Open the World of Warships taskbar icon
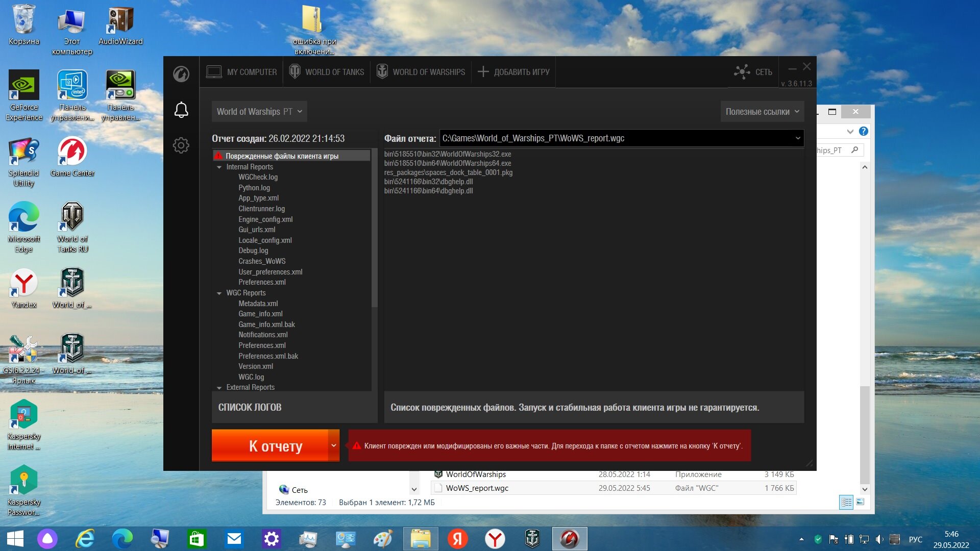The image size is (980, 551). 532,539
